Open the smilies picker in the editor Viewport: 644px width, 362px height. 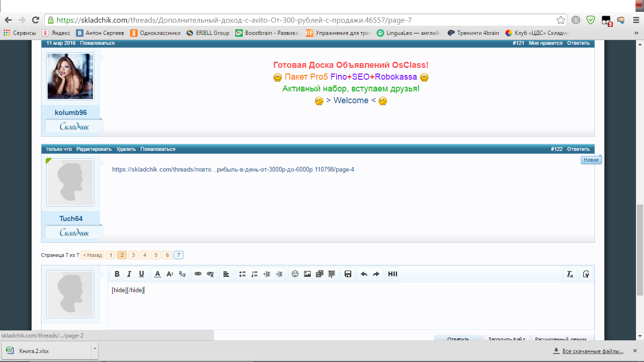tap(295, 274)
